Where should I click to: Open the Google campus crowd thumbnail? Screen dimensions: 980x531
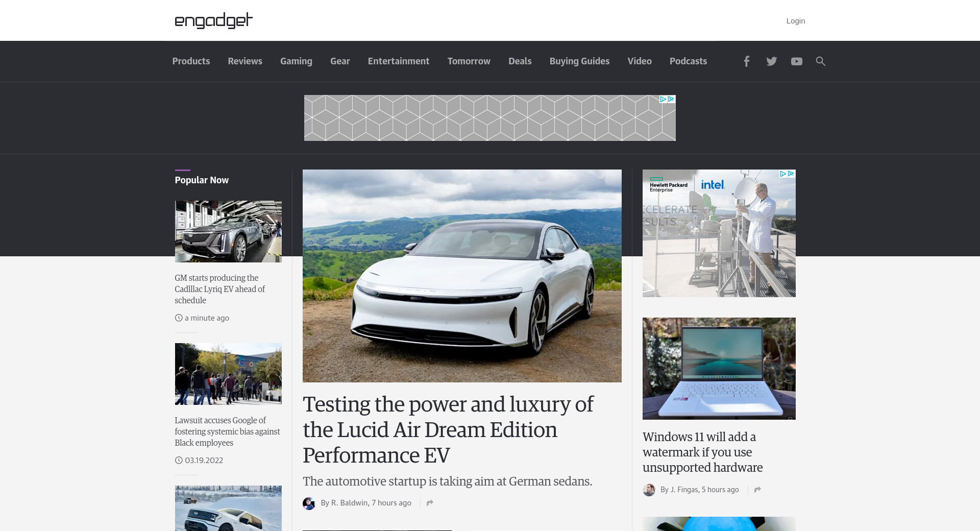[228, 374]
